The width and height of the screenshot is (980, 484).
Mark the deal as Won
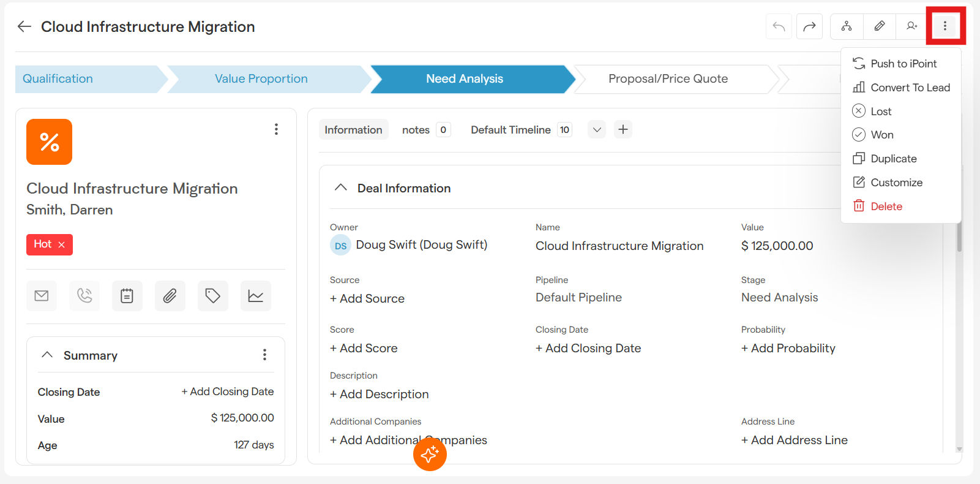click(881, 135)
